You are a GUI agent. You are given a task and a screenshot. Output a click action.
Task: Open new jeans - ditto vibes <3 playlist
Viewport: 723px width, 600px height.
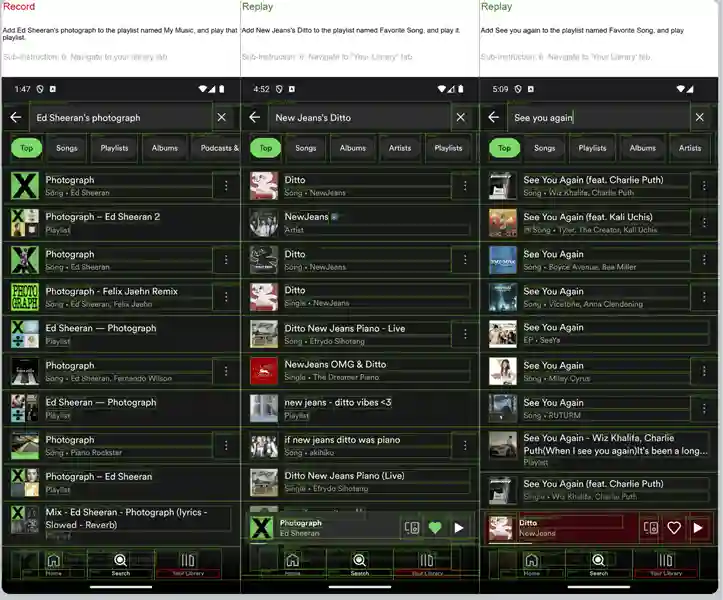(x=360, y=408)
